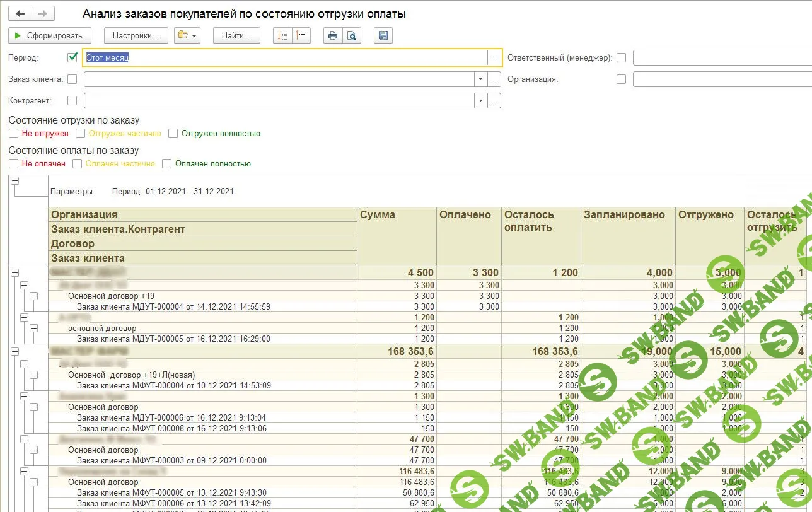Click the Сформировать button

click(x=50, y=35)
